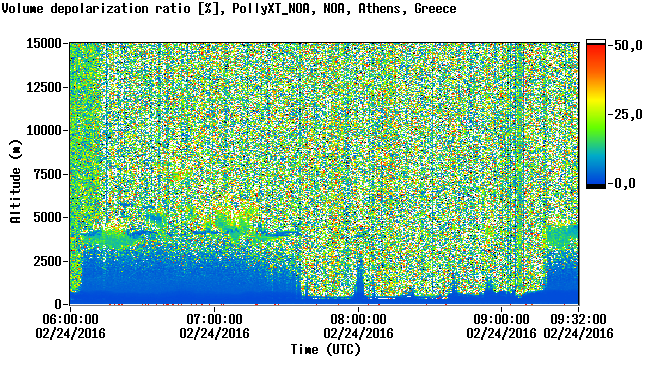
Task: Click the 2500 altitude tick label
Action: [47, 261]
